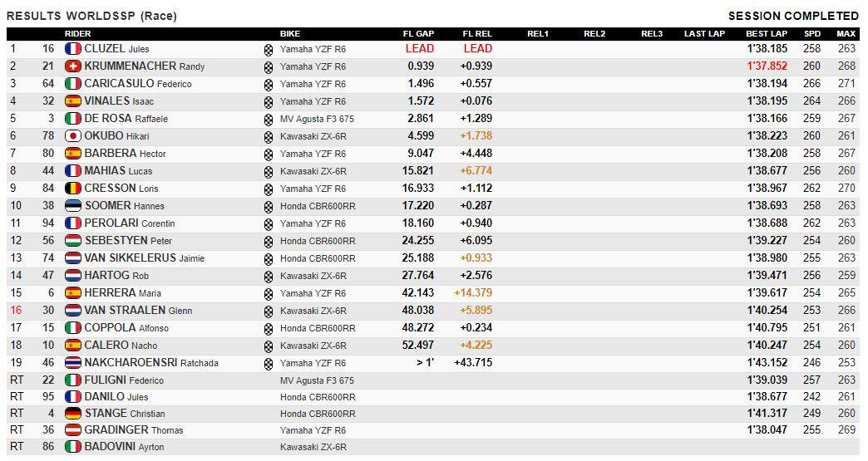Image resolution: width=868 pixels, height=461 pixels.
Task: Click the Swiss flag next to Krummenacher
Action: pyautogui.click(x=72, y=66)
